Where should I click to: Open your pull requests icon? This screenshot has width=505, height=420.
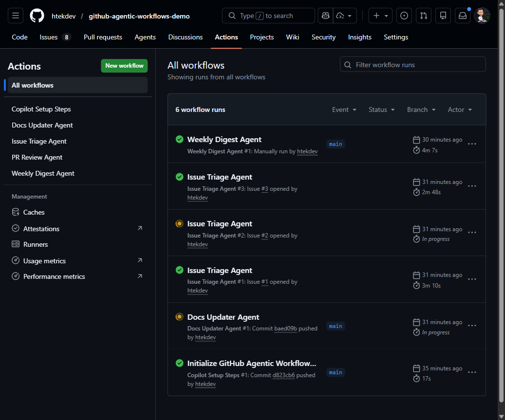(423, 15)
